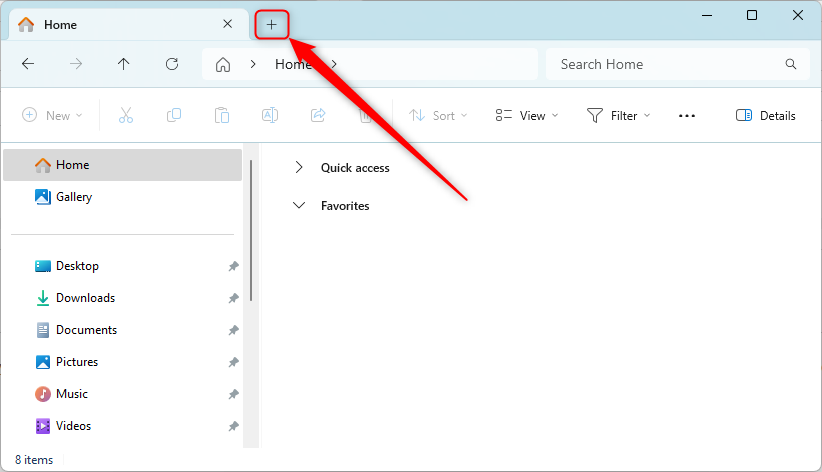Open the Documents folder in sidebar

click(76, 330)
